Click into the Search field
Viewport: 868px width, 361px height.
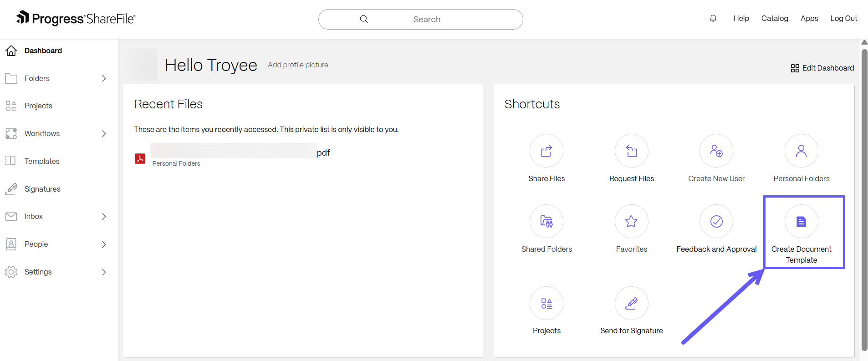(426, 19)
